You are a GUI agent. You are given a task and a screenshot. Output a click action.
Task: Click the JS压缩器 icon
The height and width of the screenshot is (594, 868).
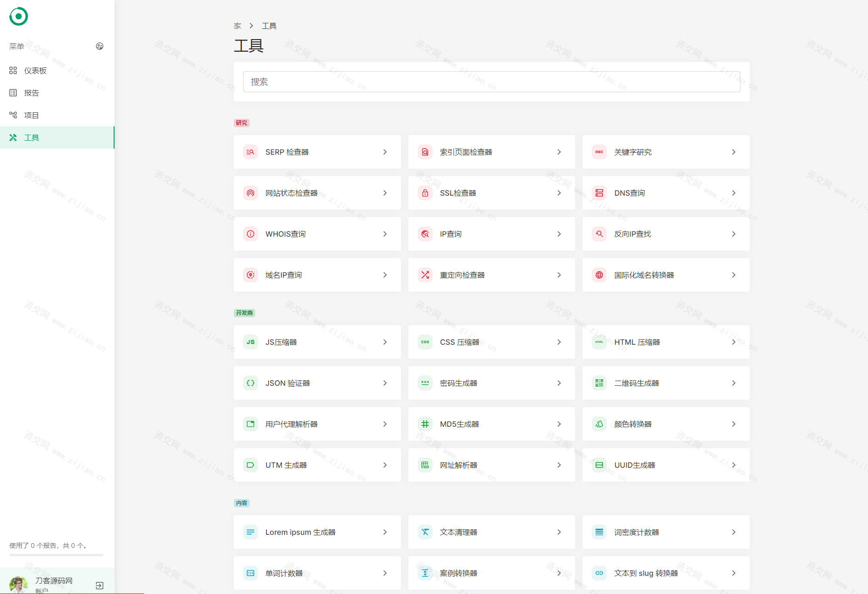tap(251, 342)
